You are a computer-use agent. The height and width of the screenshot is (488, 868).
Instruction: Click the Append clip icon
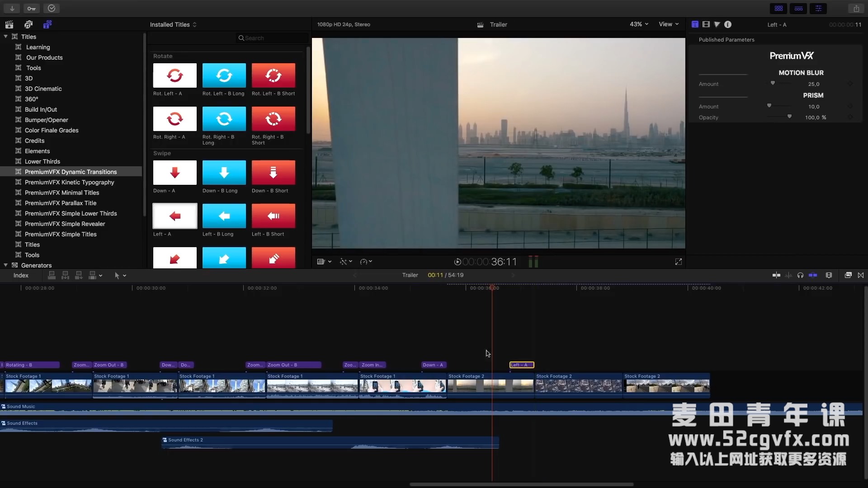pos(79,275)
